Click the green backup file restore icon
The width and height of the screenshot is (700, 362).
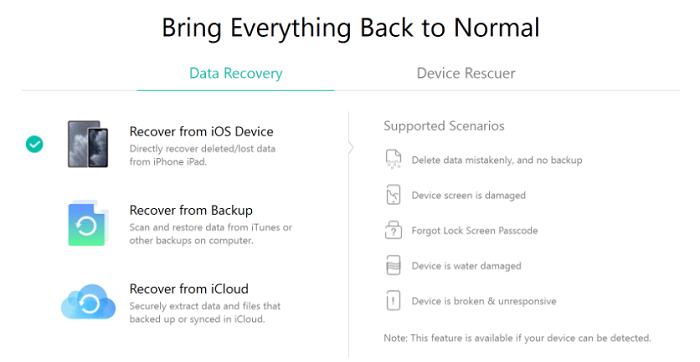click(x=88, y=223)
